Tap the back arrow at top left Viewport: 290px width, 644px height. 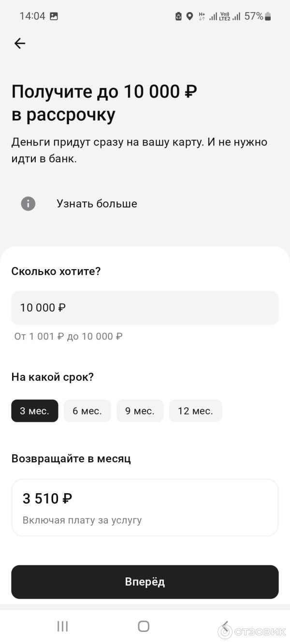point(19,43)
